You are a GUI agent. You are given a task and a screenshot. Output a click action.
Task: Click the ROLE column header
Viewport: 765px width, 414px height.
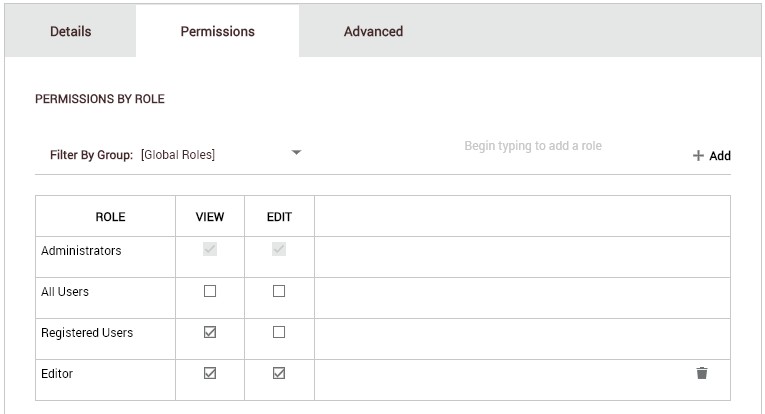110,216
